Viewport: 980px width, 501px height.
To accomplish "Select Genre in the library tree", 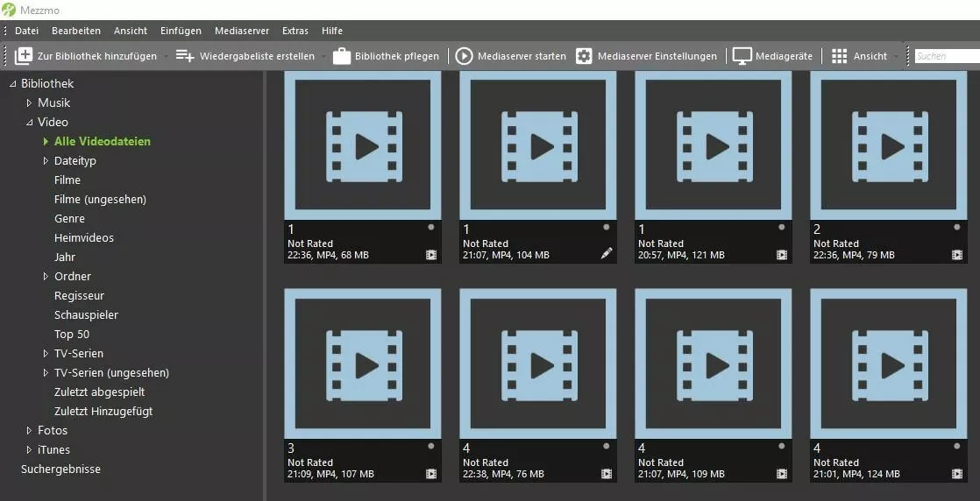I will 69,219.
